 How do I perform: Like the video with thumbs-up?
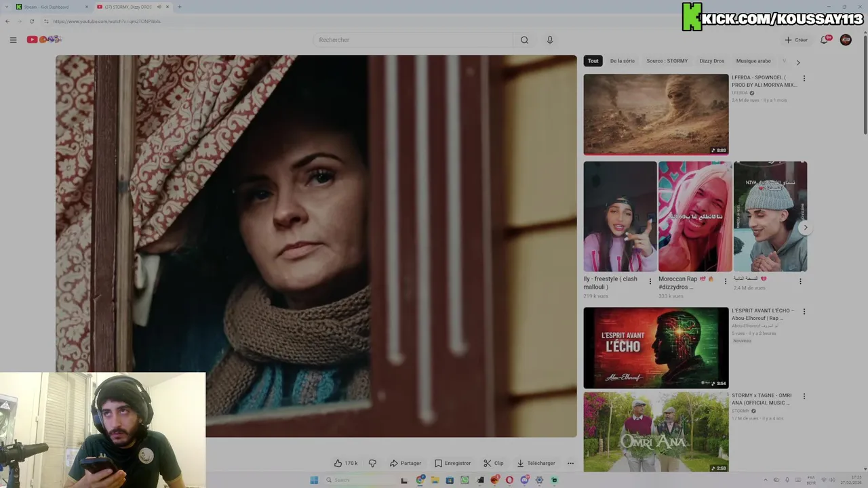click(345, 464)
